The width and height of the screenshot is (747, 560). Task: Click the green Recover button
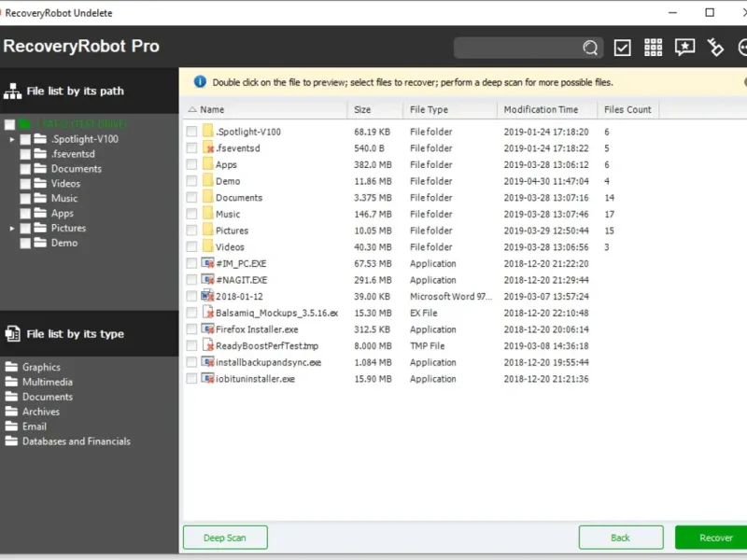click(712, 538)
